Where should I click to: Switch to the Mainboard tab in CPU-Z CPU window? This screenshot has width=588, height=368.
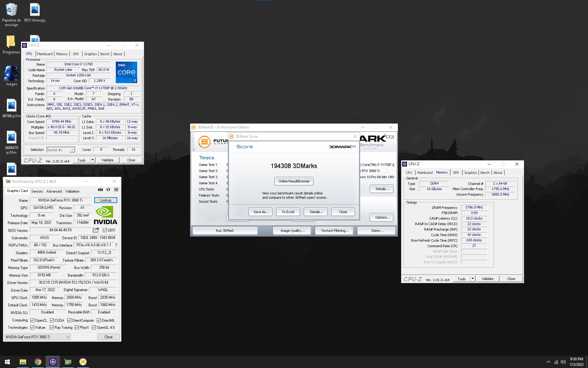point(45,54)
